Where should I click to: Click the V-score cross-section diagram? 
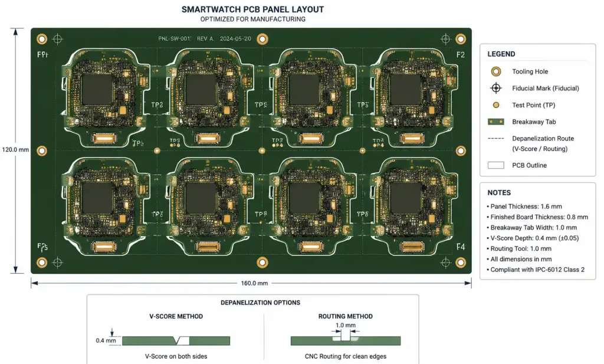click(x=176, y=340)
